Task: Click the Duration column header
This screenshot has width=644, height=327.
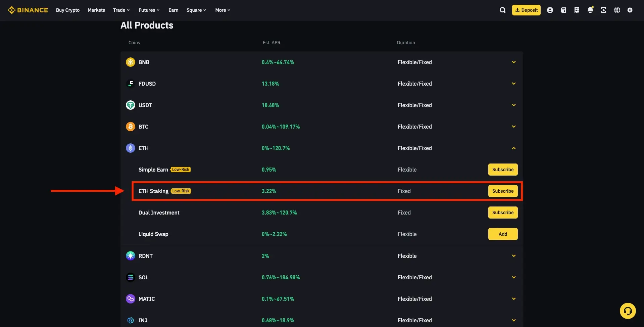Action: pos(406,43)
